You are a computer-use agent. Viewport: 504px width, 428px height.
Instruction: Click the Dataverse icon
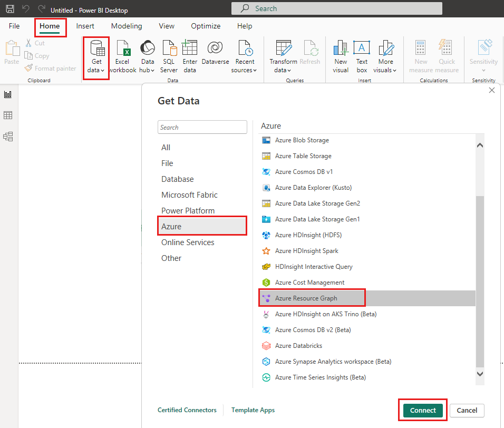pos(215,55)
